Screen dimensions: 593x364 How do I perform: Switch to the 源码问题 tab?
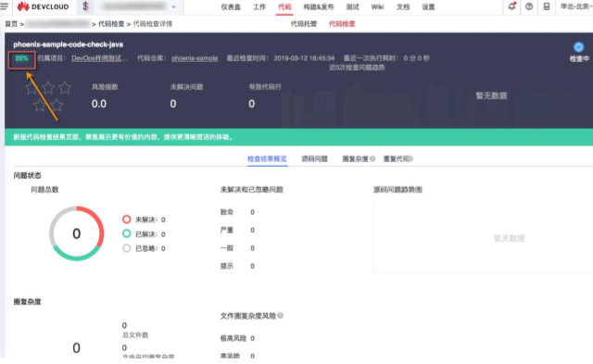point(315,158)
